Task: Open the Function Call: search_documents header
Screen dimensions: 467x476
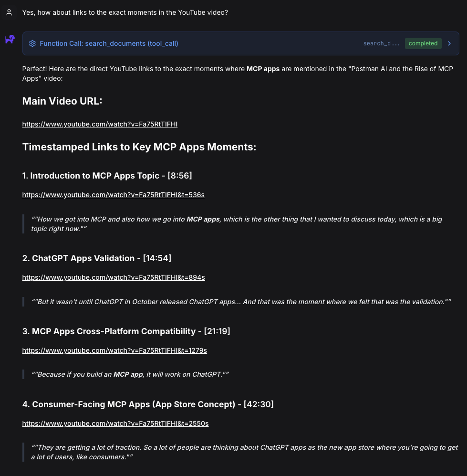Action: click(109, 43)
